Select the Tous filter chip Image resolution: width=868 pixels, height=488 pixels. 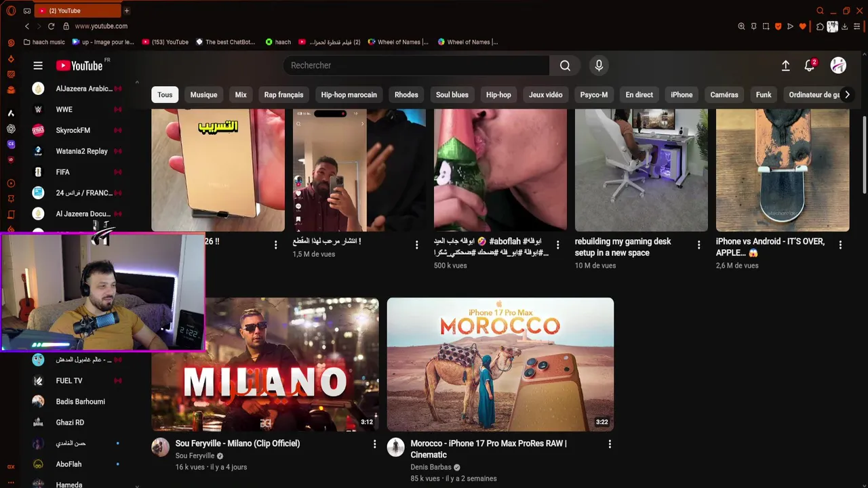tap(165, 95)
